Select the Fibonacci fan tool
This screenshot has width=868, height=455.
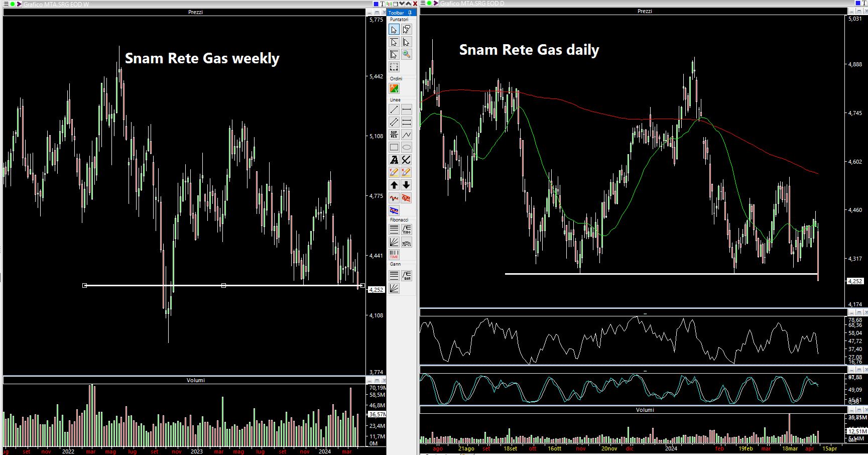tap(394, 243)
